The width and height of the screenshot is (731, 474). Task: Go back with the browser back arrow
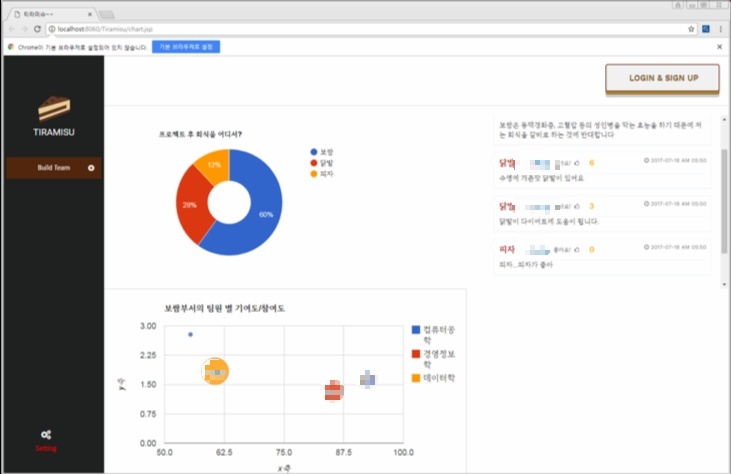(13, 29)
